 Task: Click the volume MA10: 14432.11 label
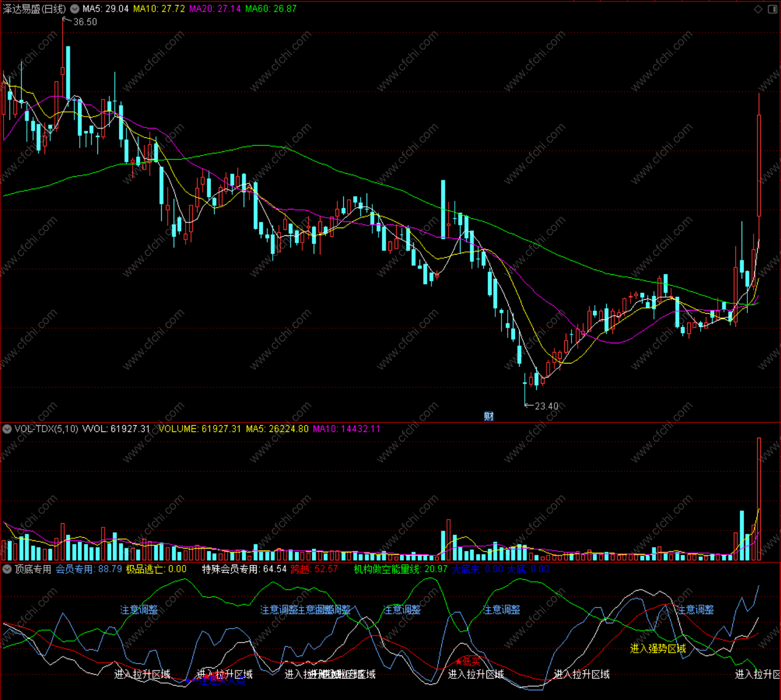click(x=346, y=429)
